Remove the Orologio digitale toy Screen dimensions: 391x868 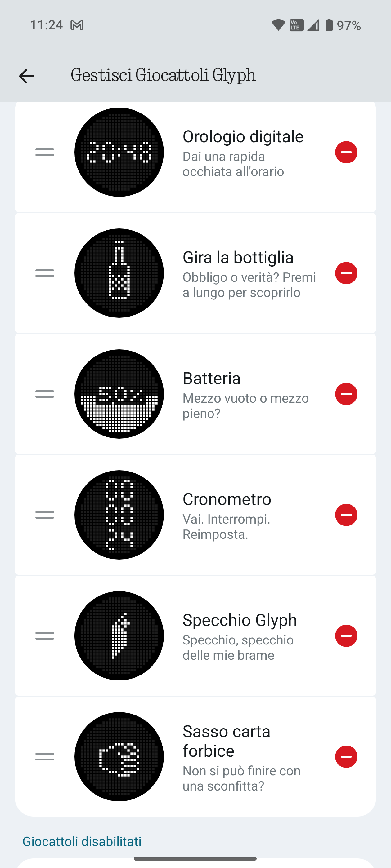pos(346,152)
